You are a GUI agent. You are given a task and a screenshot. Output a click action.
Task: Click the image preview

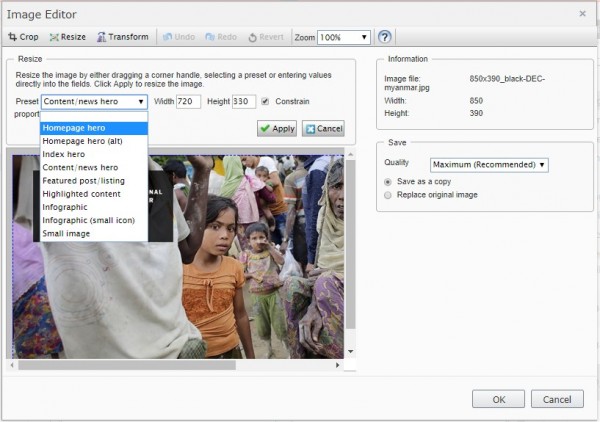[178, 257]
